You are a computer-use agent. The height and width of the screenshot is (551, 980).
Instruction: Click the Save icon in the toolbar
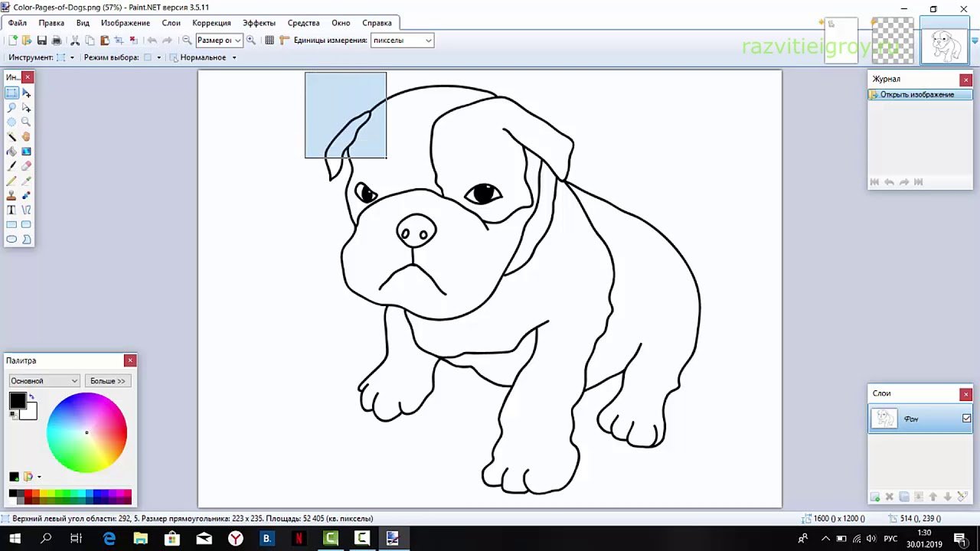coord(42,41)
